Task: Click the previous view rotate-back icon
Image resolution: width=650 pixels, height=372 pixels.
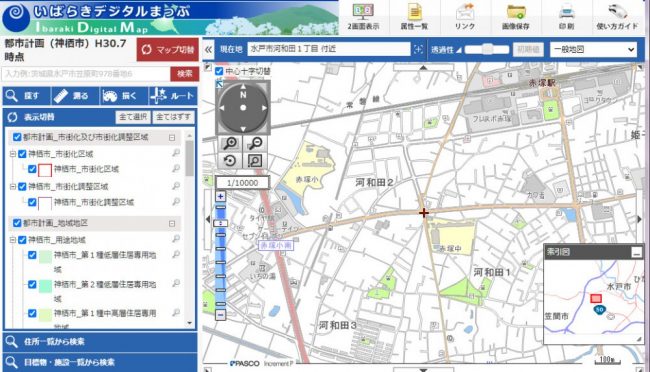Action: pos(230,160)
